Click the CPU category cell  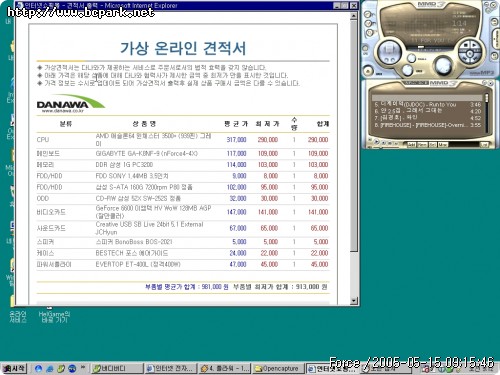tap(43, 140)
